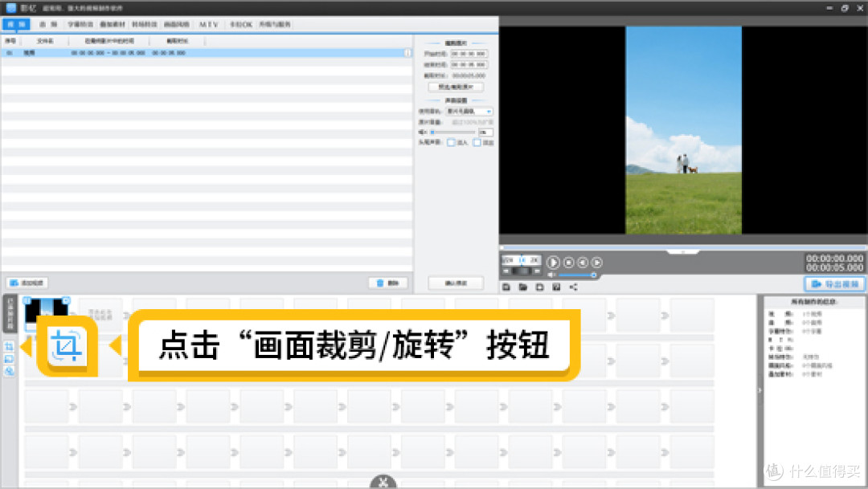Click the start time input field

469,54
